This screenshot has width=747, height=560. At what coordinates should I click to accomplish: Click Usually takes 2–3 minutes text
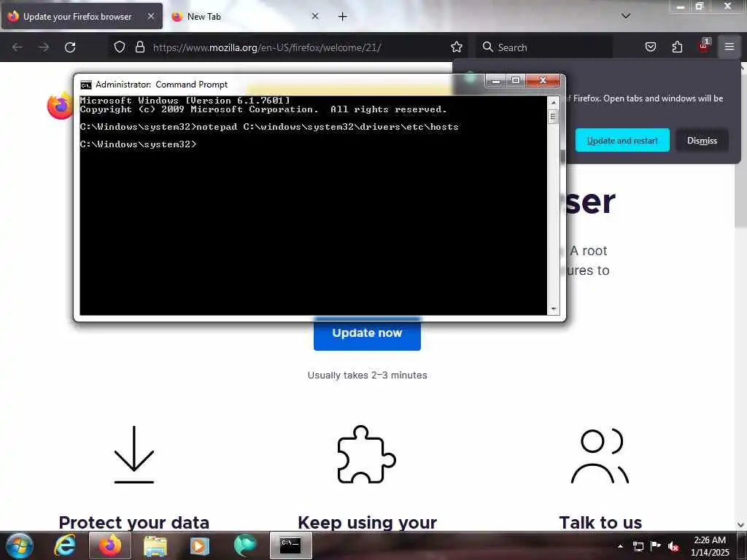[368, 376]
